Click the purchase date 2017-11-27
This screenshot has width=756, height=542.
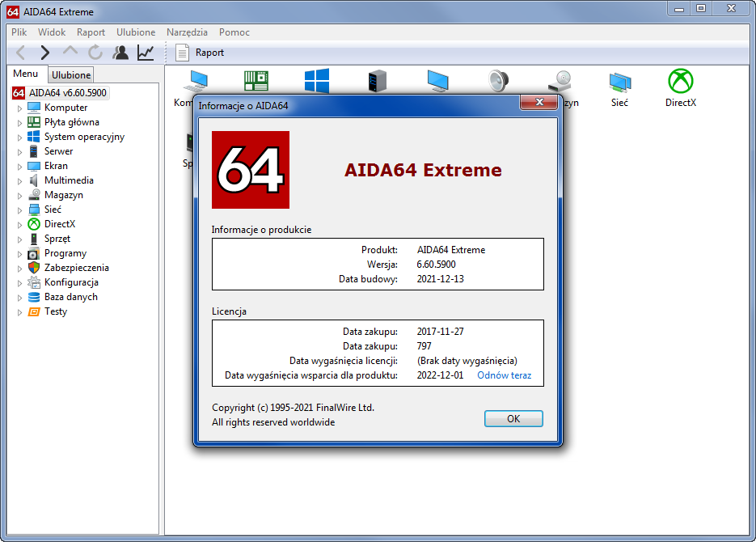tap(440, 332)
